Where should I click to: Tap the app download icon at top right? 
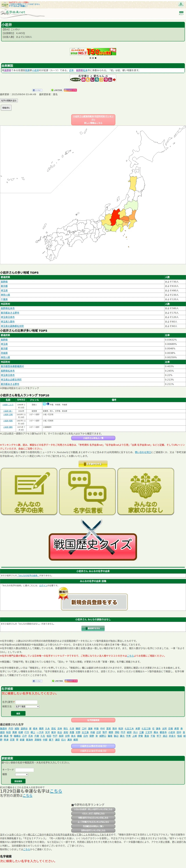pos(181,4)
